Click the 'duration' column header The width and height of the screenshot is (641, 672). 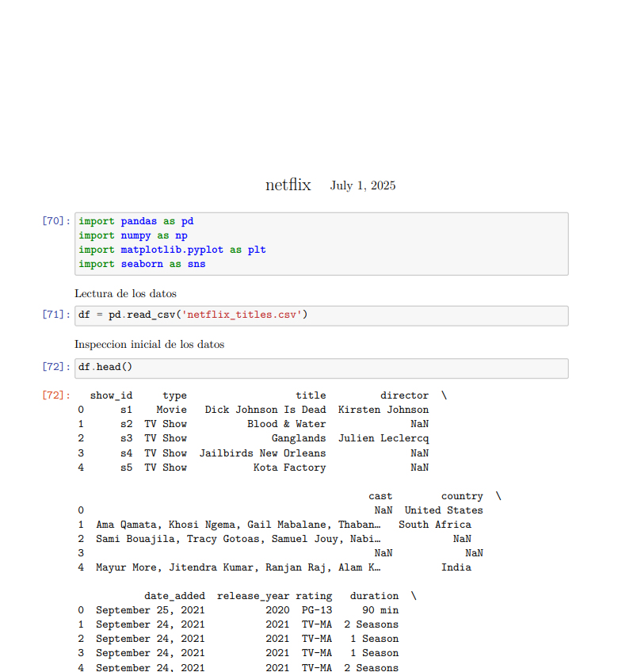[375, 596]
